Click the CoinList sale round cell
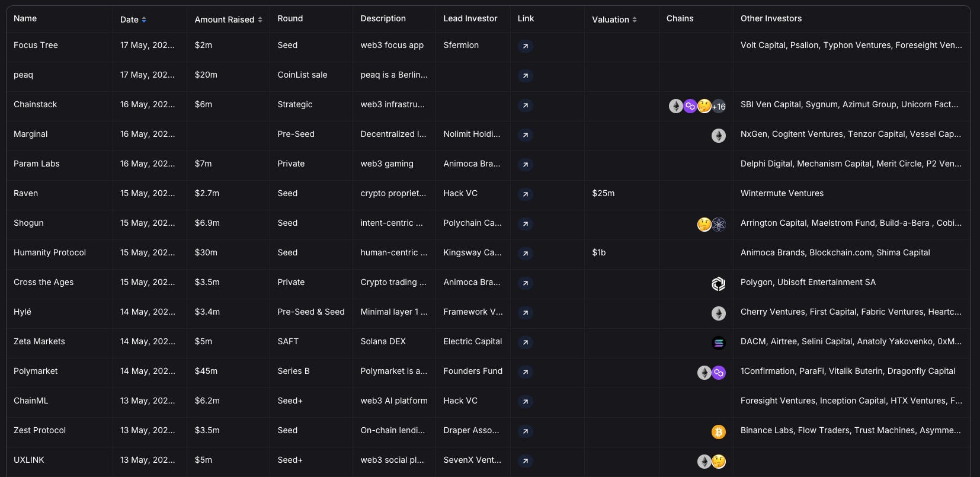The image size is (980, 477). [x=311, y=75]
